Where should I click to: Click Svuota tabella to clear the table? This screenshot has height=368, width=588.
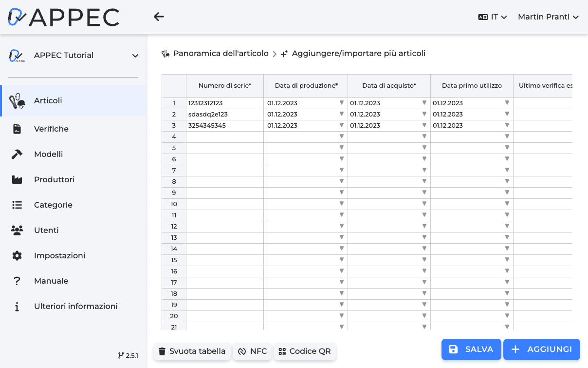[x=192, y=351]
